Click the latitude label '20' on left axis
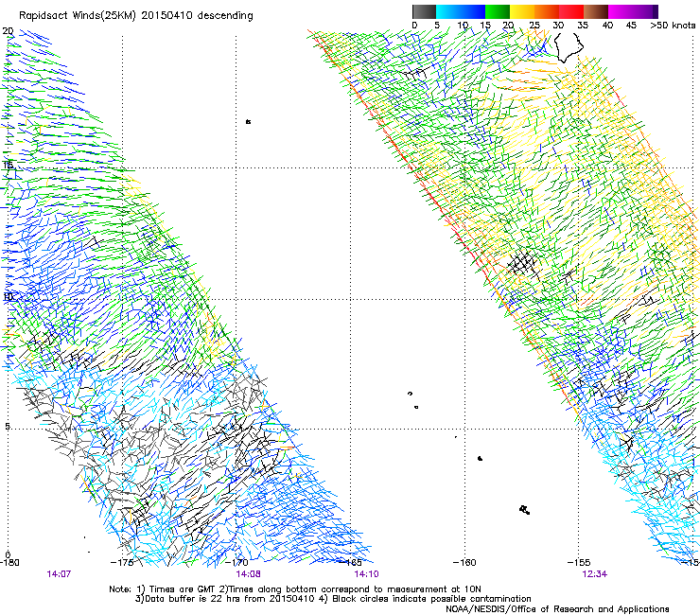Viewport: 700px width, 615px height. coord(8,31)
